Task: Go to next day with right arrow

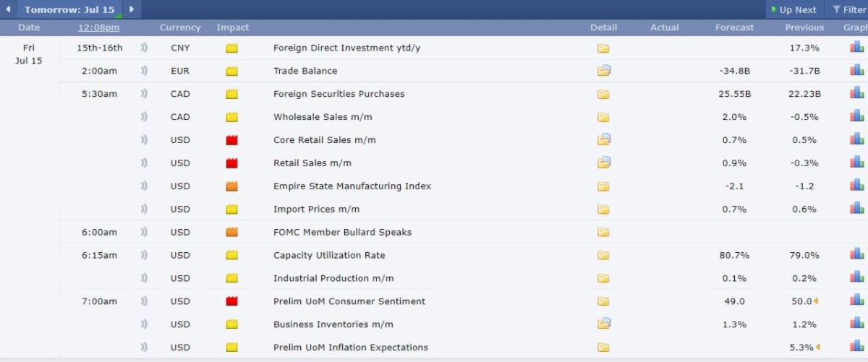Action: (x=131, y=9)
